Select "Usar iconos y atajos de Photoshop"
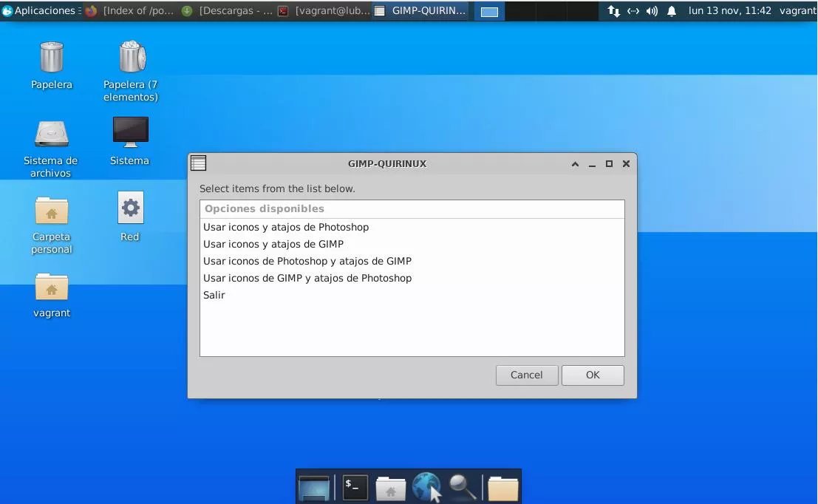 (x=286, y=227)
